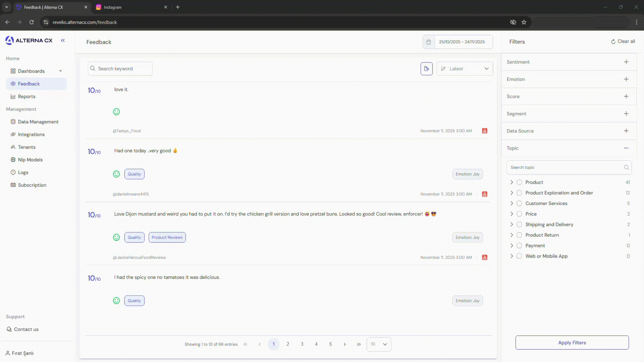Click Contact us support link

(x=22, y=329)
